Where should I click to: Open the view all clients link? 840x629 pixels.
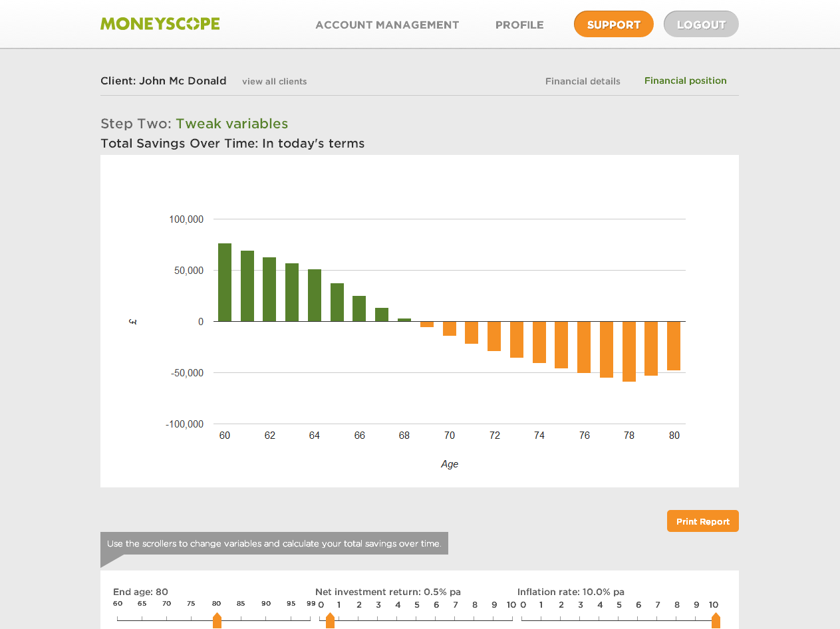274,82
